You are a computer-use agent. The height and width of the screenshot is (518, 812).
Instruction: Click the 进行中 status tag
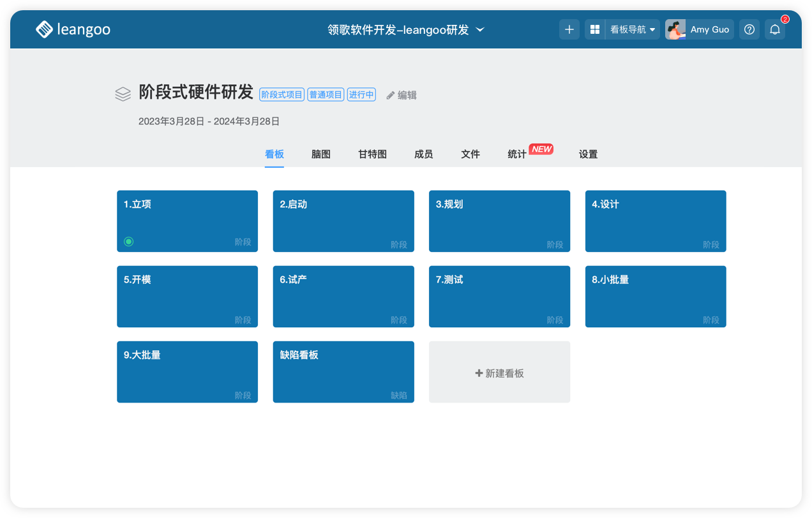361,94
